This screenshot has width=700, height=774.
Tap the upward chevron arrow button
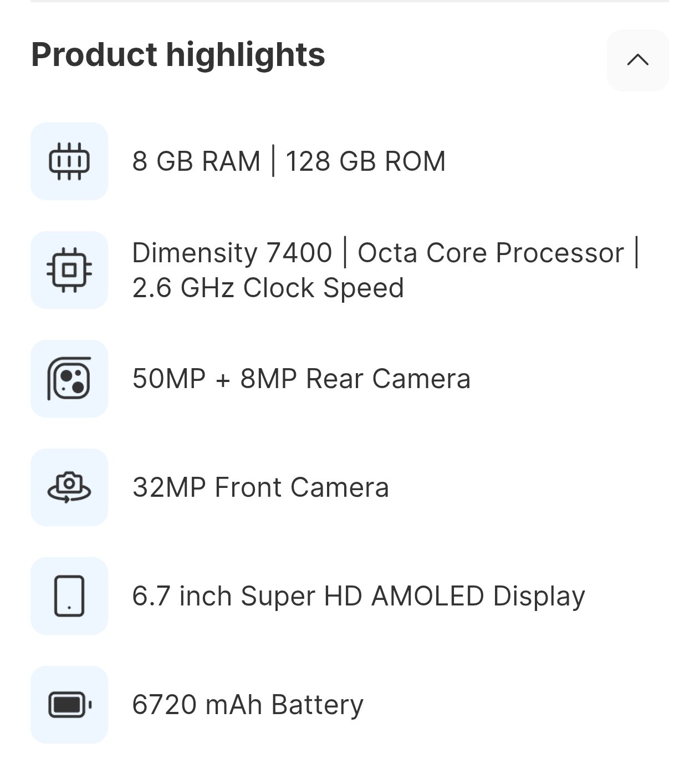(x=637, y=60)
